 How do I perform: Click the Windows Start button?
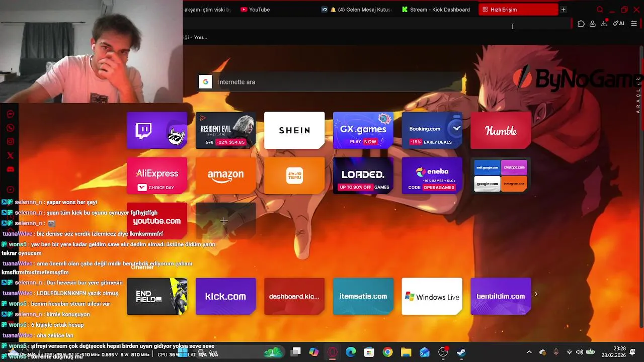[x=182, y=352]
